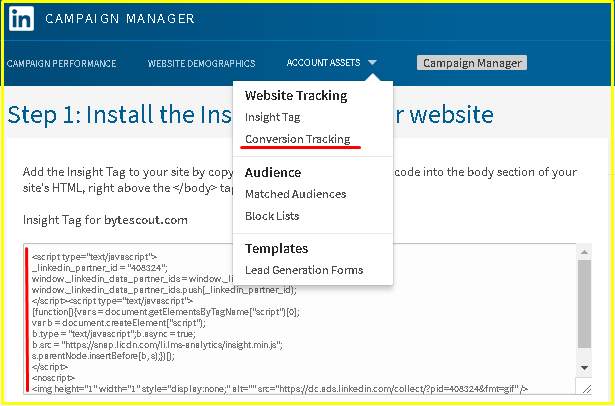Screen dimensions: 615x406
Task: Open the Account Assets menu
Action: [324, 63]
